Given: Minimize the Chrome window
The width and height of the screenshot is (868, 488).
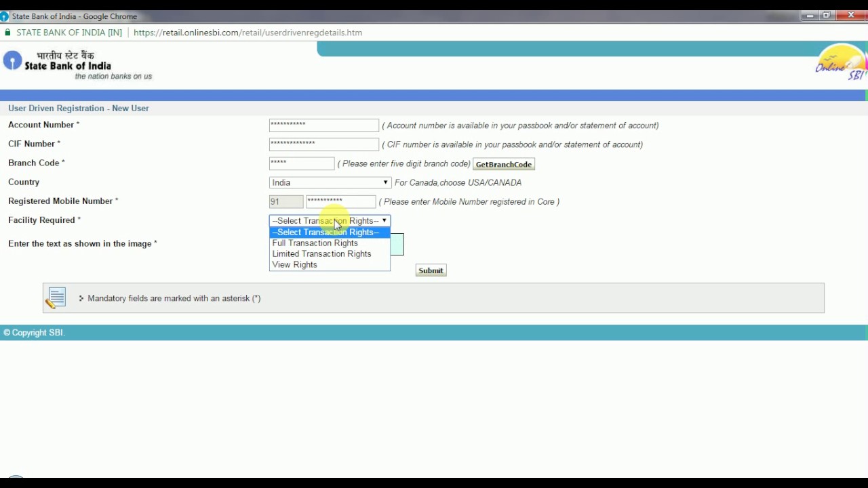Looking at the screenshot, I should tap(809, 16).
